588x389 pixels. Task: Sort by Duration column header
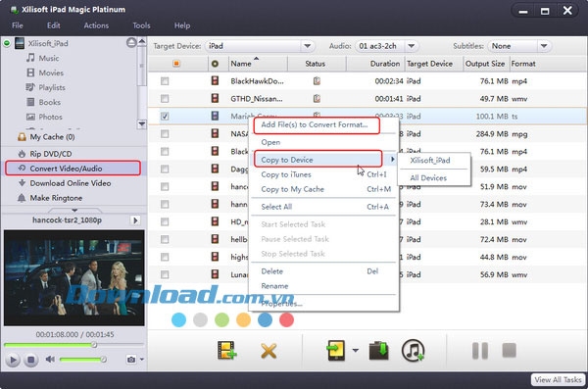pyautogui.click(x=375, y=64)
